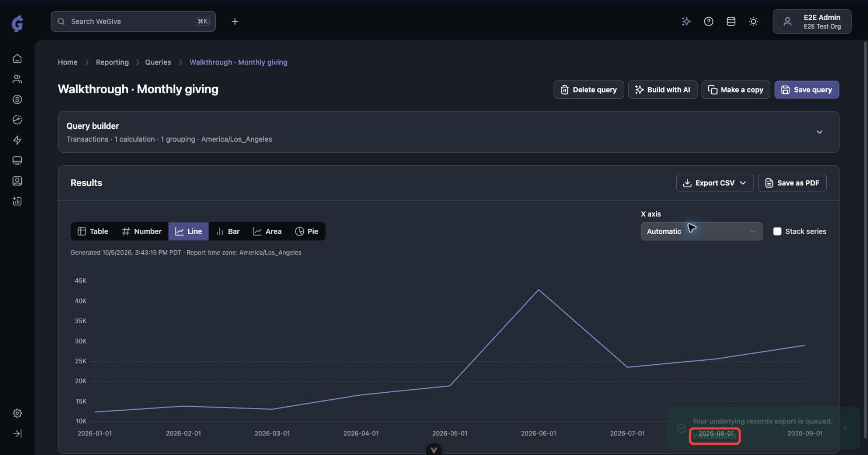The width and height of the screenshot is (868, 455).
Task: Toggle the light/dark theme sun icon
Action: pos(753,21)
